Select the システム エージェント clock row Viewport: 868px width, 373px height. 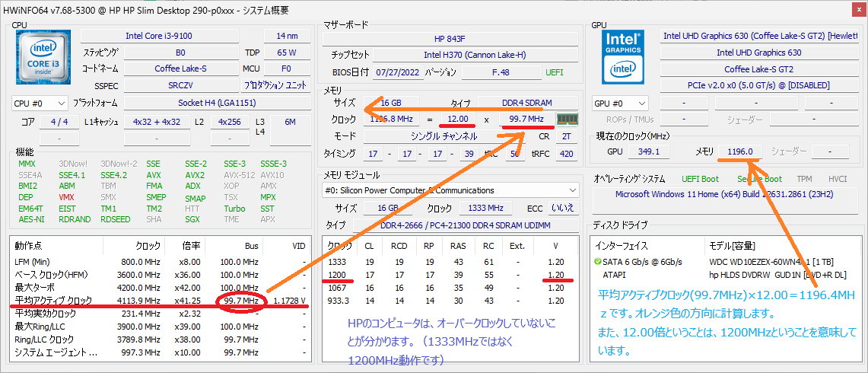(x=160, y=352)
